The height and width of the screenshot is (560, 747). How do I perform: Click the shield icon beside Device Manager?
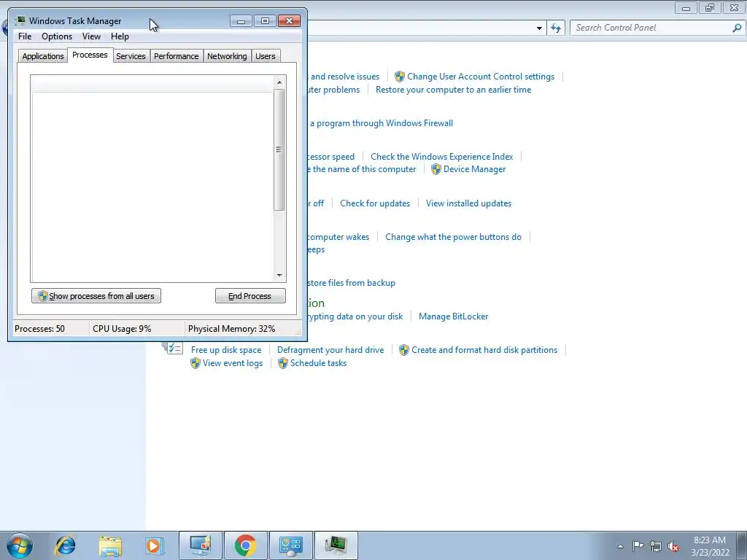click(436, 169)
